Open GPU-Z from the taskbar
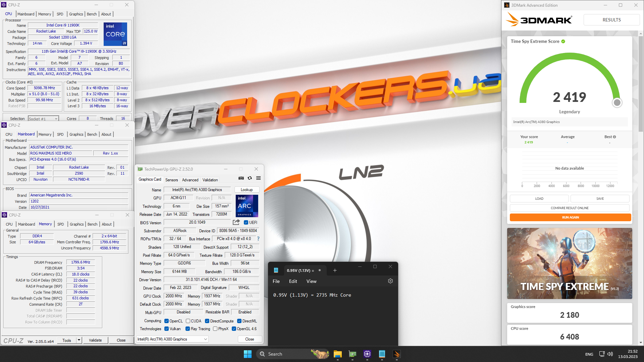Screen dimensions: 644x362 click(352, 354)
